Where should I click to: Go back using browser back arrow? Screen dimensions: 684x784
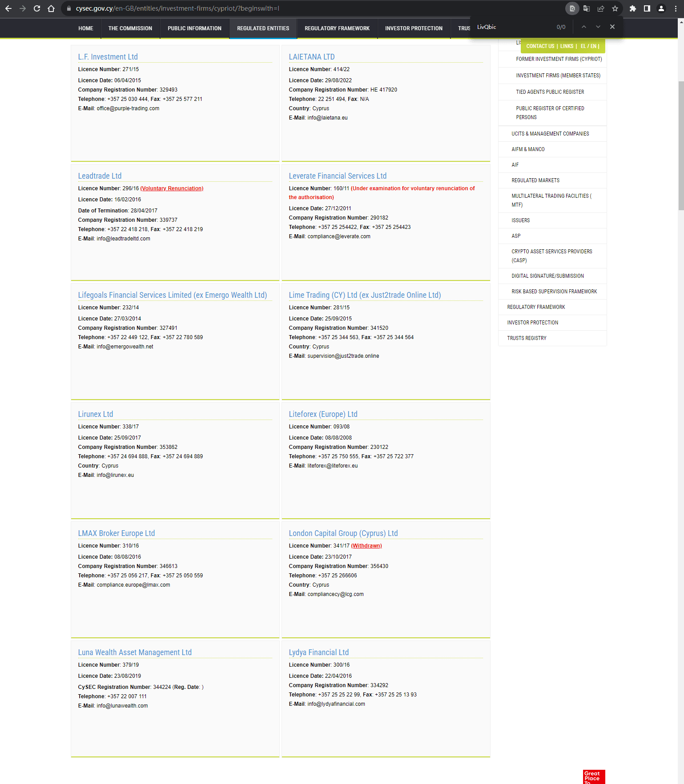pos(8,8)
